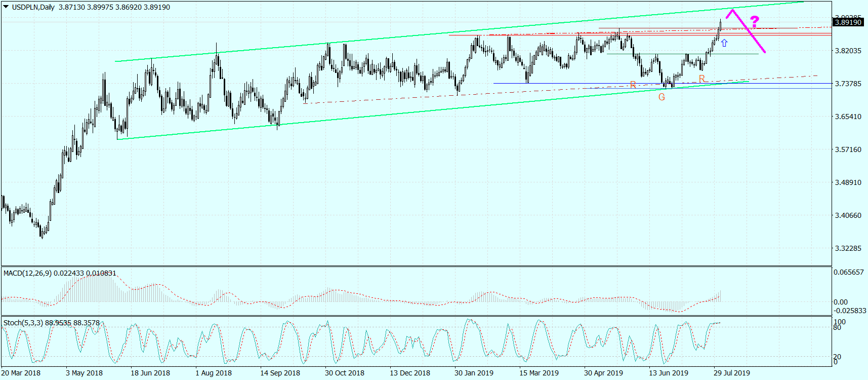The image size is (868, 380).
Task: Click price scale value 3.32285
Action: click(848, 248)
